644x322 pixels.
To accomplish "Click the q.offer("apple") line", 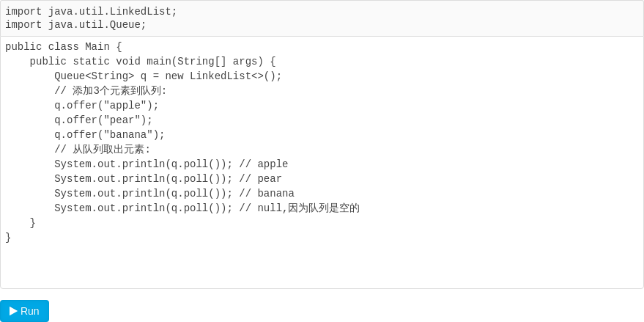I will [x=106, y=106].
